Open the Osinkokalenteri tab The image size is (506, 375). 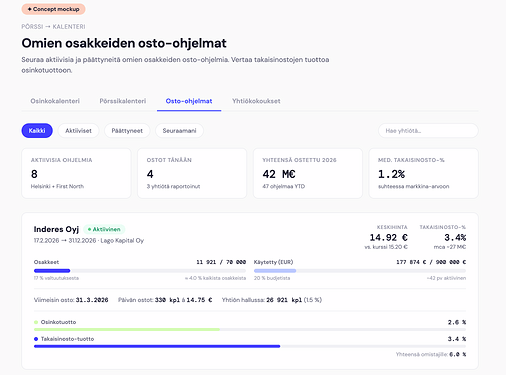click(55, 101)
